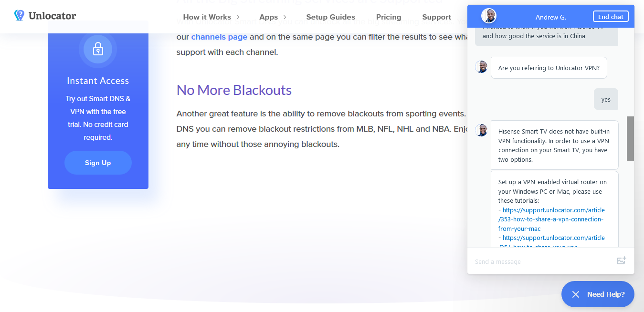This screenshot has height=312, width=644.
Task: Go to Setup Guides
Action: (x=330, y=17)
